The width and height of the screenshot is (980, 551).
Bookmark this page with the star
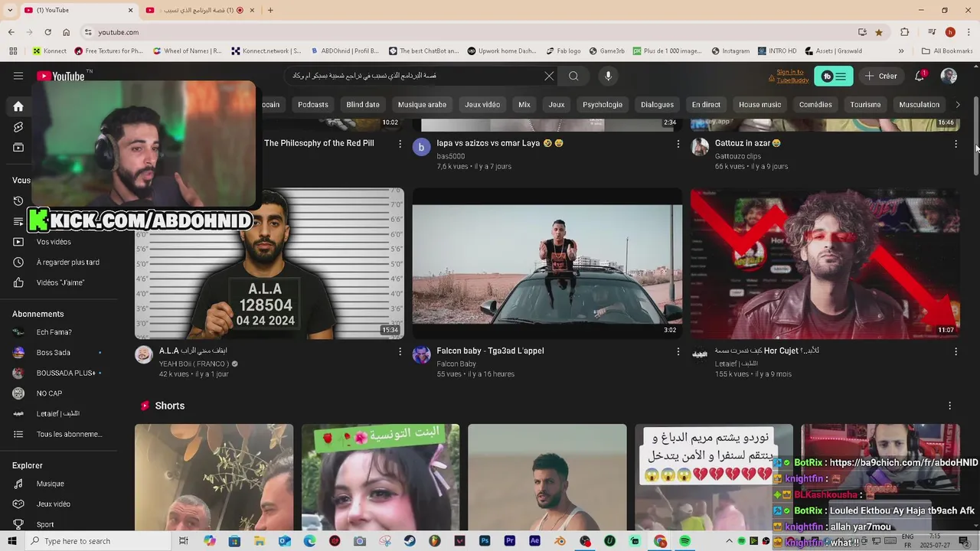tap(878, 32)
